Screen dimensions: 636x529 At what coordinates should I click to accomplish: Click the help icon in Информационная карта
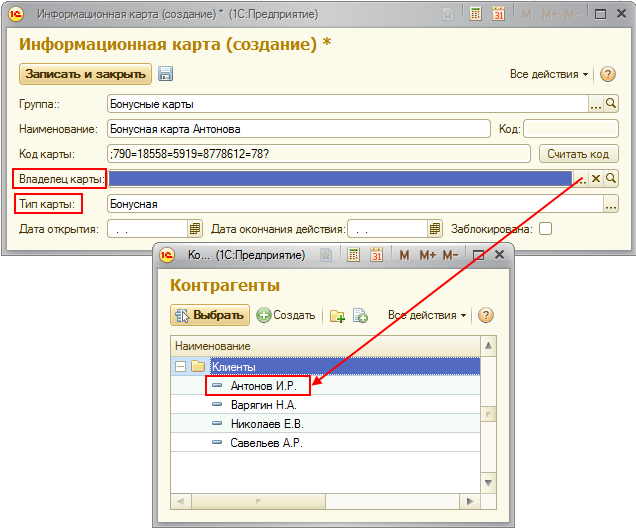tap(607, 74)
